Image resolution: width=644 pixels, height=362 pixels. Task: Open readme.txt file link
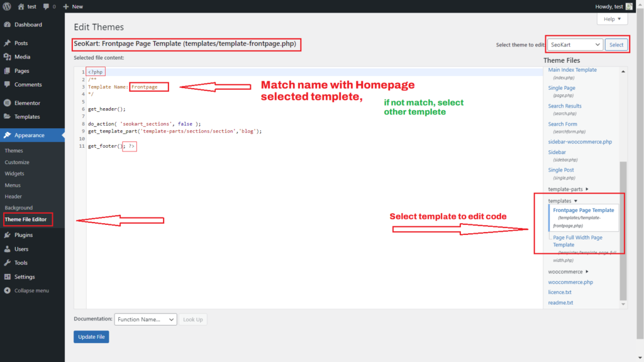(560, 303)
